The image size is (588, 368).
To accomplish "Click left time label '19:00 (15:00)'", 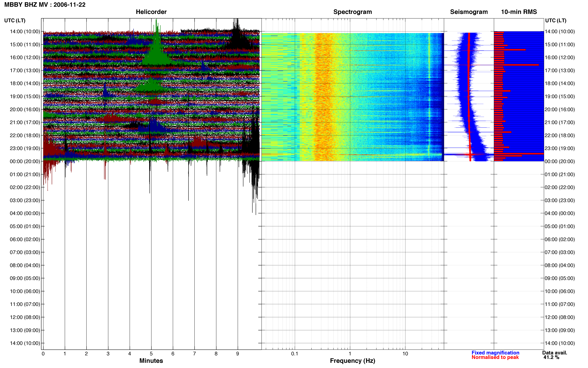I will pos(25,96).
